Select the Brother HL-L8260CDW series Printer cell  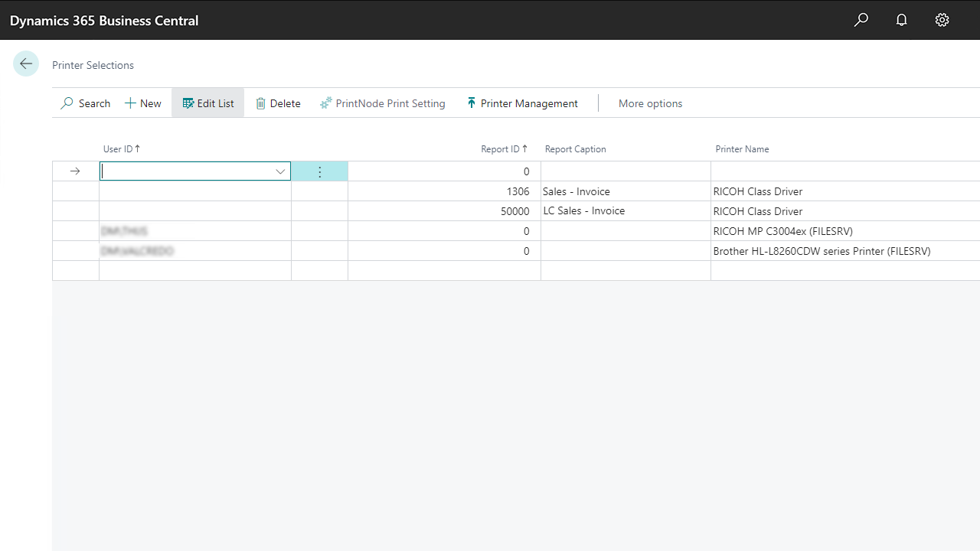845,251
